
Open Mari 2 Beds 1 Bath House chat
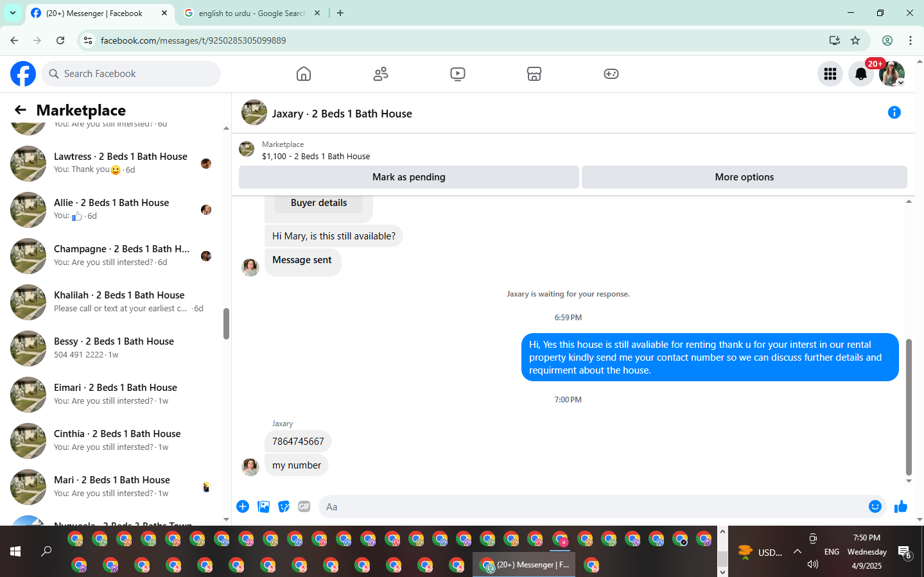tap(114, 487)
